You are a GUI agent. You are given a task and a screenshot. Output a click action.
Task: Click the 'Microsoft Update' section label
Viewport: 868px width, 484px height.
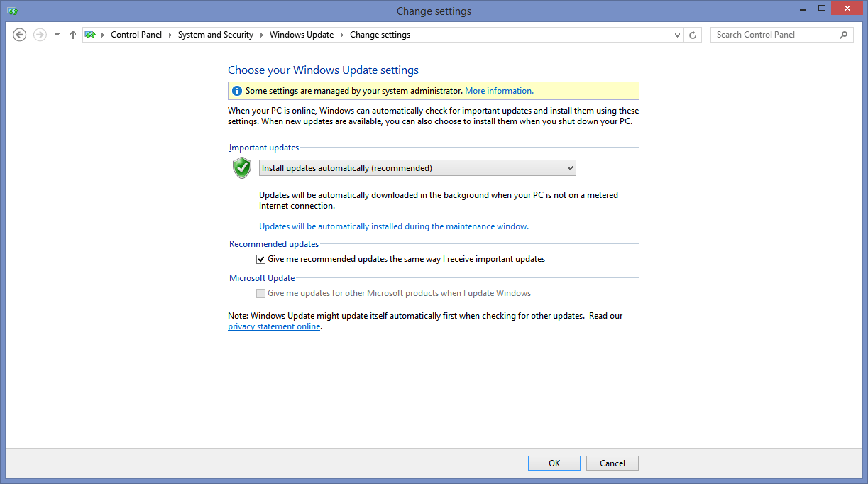point(262,278)
